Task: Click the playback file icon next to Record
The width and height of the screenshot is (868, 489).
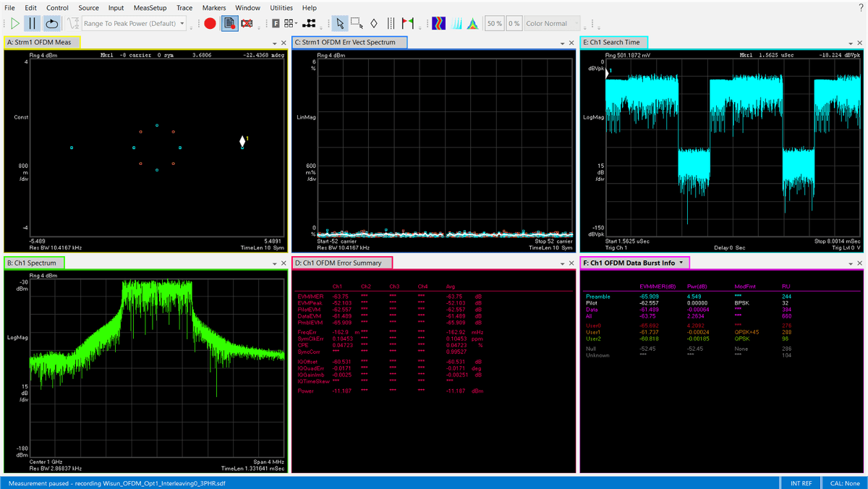Action: click(x=229, y=22)
